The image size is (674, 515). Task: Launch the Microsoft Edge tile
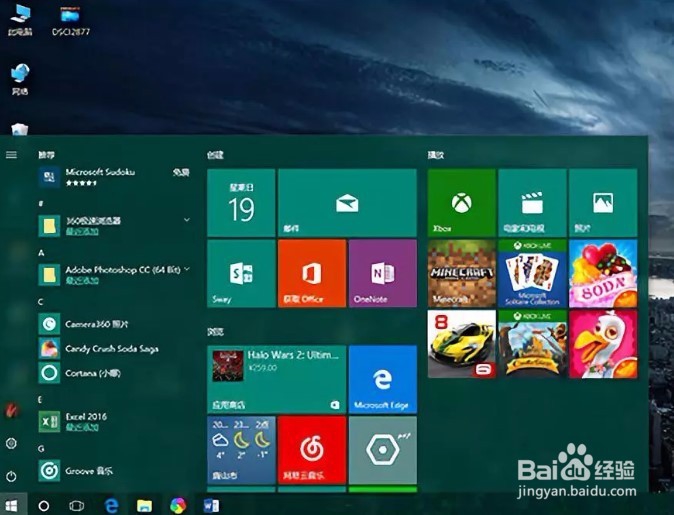383,379
